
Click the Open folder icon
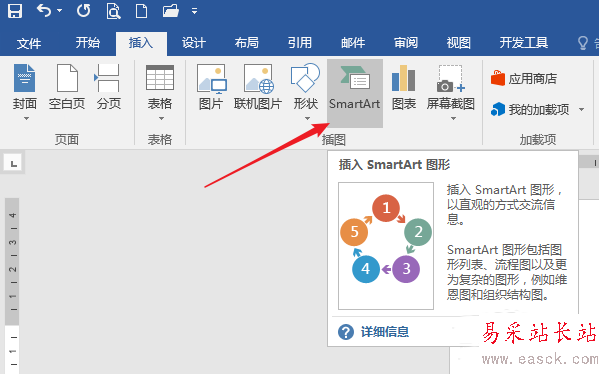pos(170,11)
